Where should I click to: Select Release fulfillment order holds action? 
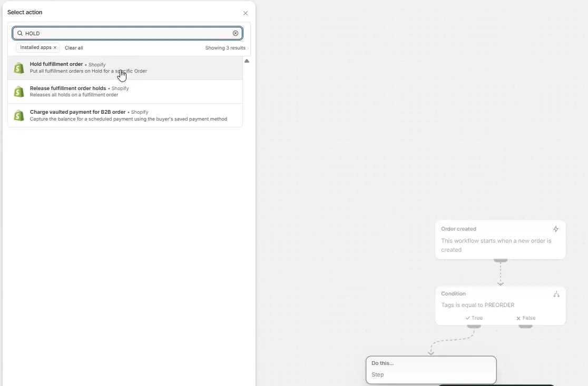click(x=125, y=92)
